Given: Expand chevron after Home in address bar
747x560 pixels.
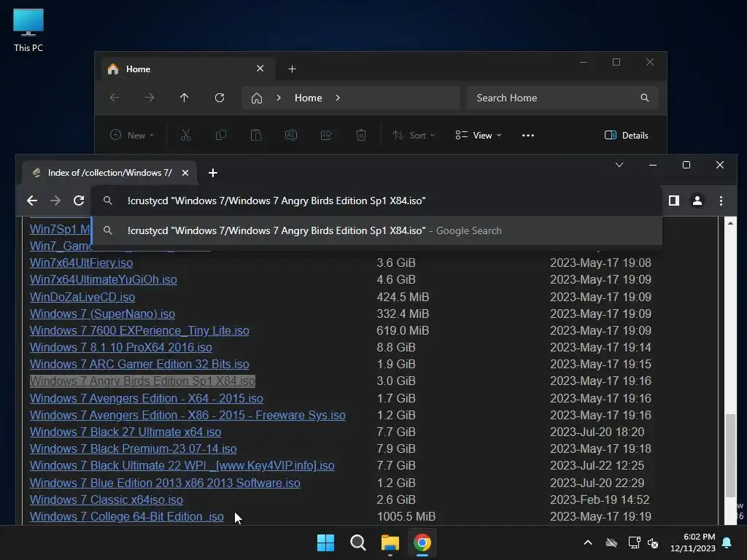Looking at the screenshot, I should pos(338,98).
